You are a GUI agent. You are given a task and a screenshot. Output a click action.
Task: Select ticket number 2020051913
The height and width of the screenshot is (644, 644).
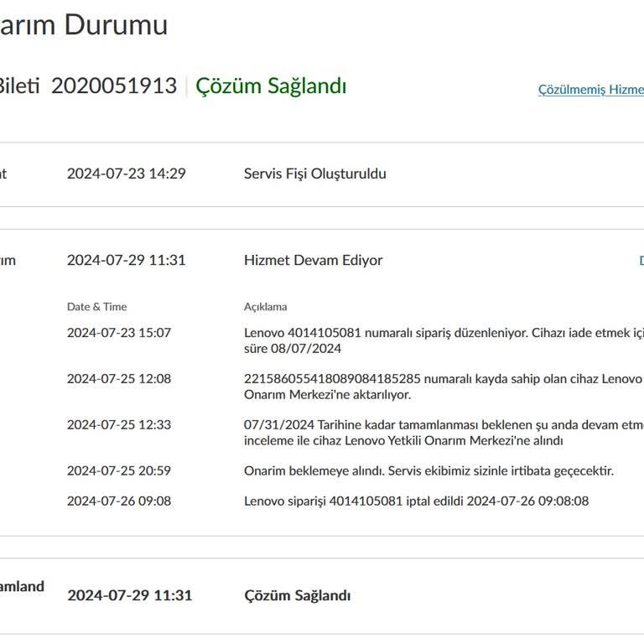click(114, 86)
